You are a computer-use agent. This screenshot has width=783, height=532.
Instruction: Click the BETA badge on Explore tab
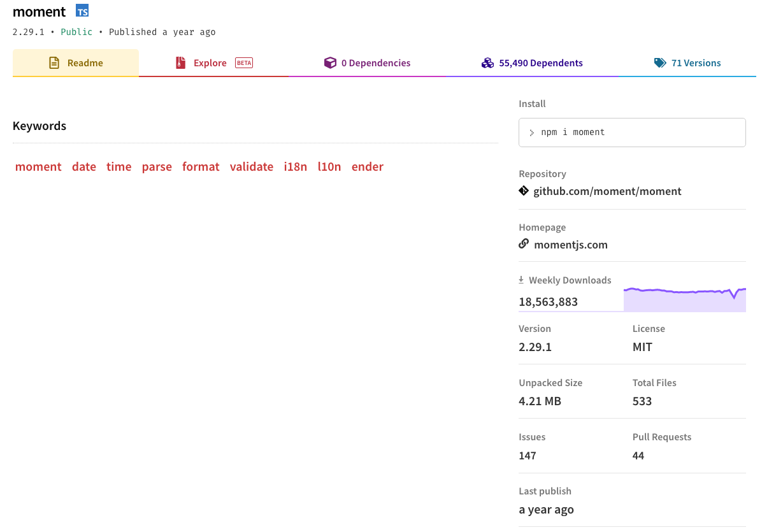click(244, 62)
